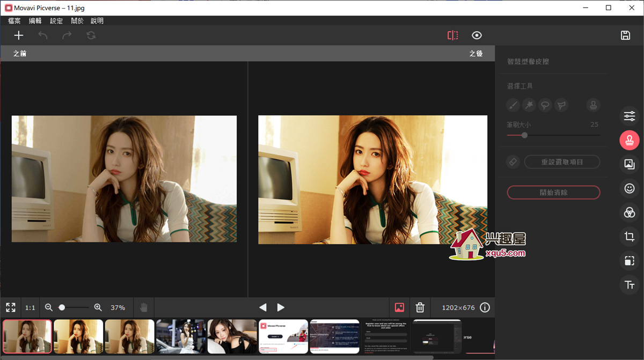
Task: Click the 開始清除 button
Action: (x=553, y=192)
